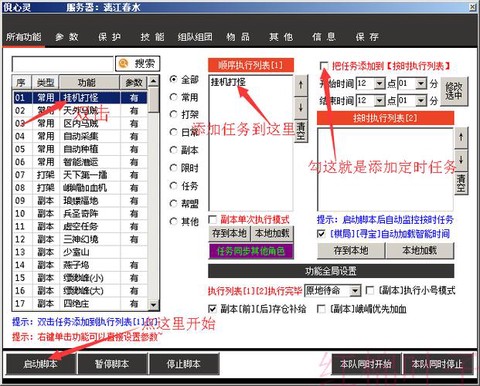
Task: Select row 04 自动采集
Action: [x=80, y=136]
